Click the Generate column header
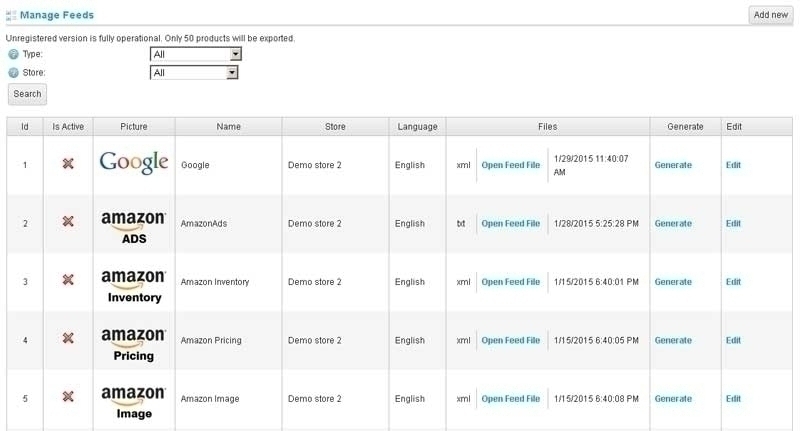This screenshot has width=800, height=431. pos(685,126)
